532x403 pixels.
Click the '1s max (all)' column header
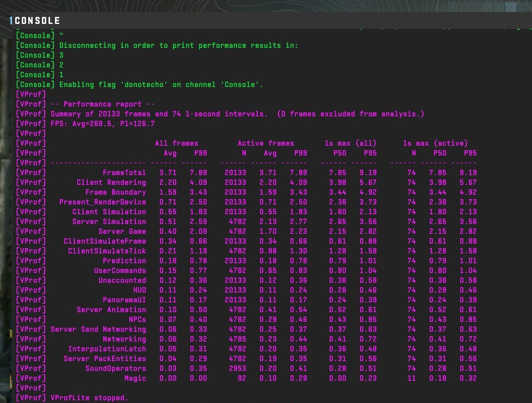(x=350, y=144)
